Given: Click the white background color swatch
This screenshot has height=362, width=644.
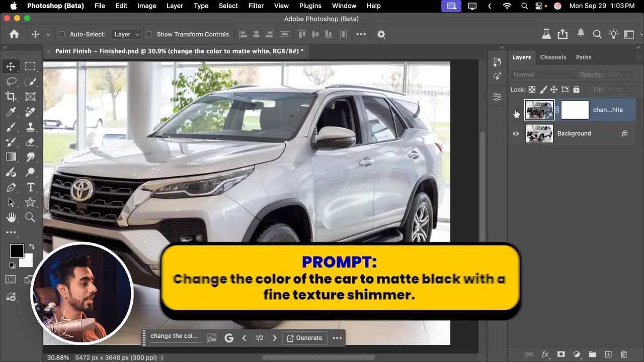Looking at the screenshot, I should coord(27,261).
